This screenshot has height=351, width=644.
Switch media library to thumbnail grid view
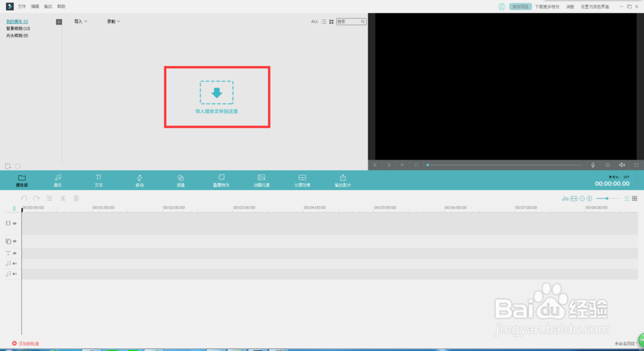click(332, 21)
